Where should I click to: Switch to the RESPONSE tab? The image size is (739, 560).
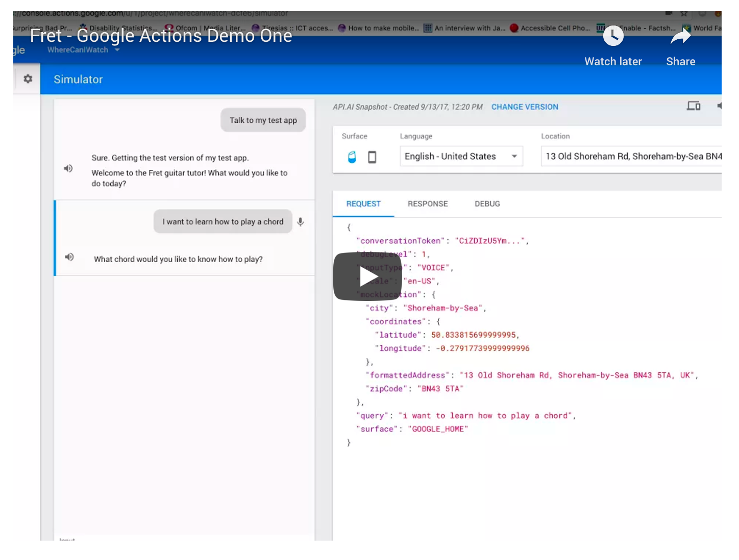coord(428,203)
